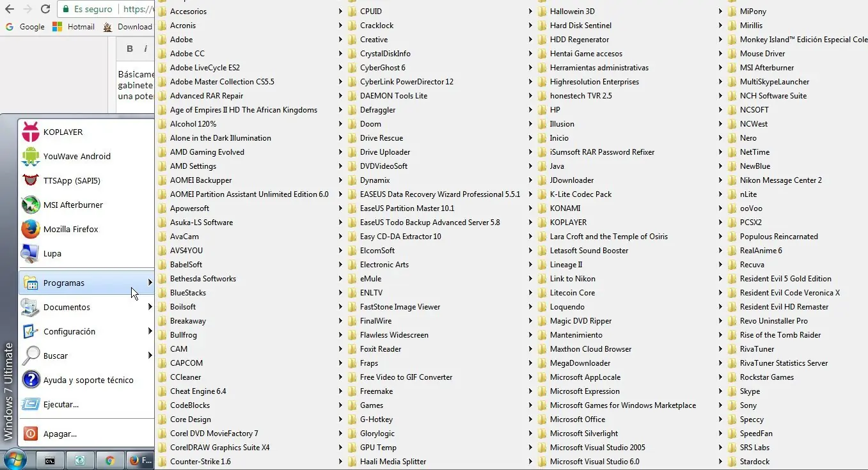Open the Fraps program folder entry
Viewport: 868px width, 470px height.
point(440,363)
